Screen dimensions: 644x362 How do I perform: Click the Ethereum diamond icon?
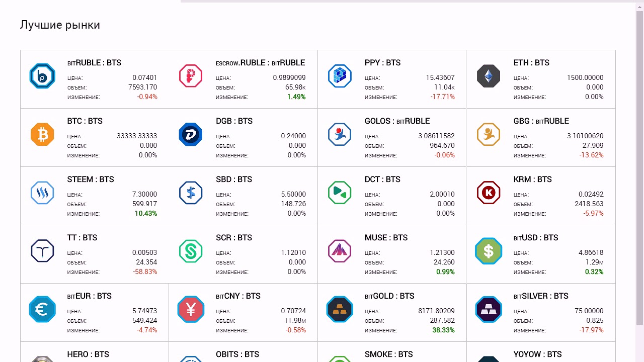click(x=489, y=76)
